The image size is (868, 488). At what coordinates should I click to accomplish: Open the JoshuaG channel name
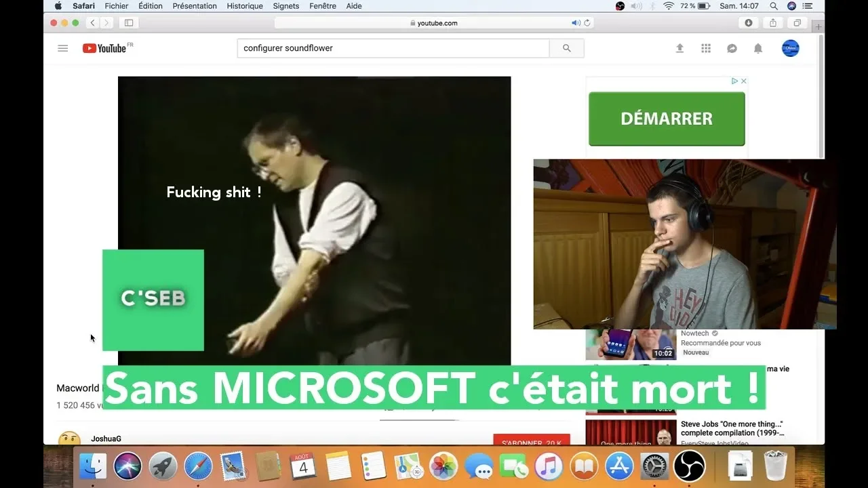(106, 439)
